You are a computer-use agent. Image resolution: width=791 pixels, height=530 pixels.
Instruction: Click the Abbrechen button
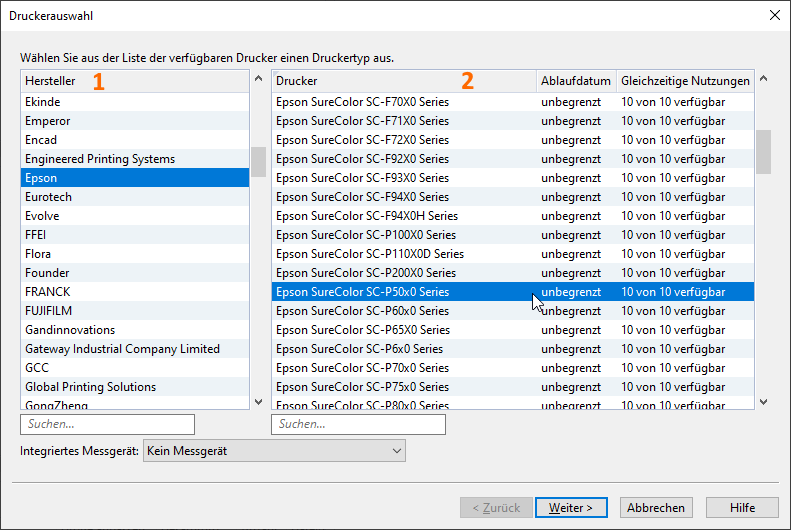656,508
